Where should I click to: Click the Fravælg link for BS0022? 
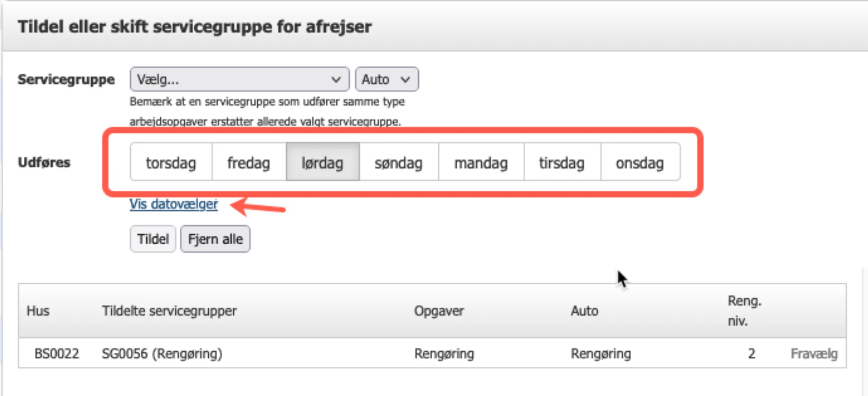814,353
